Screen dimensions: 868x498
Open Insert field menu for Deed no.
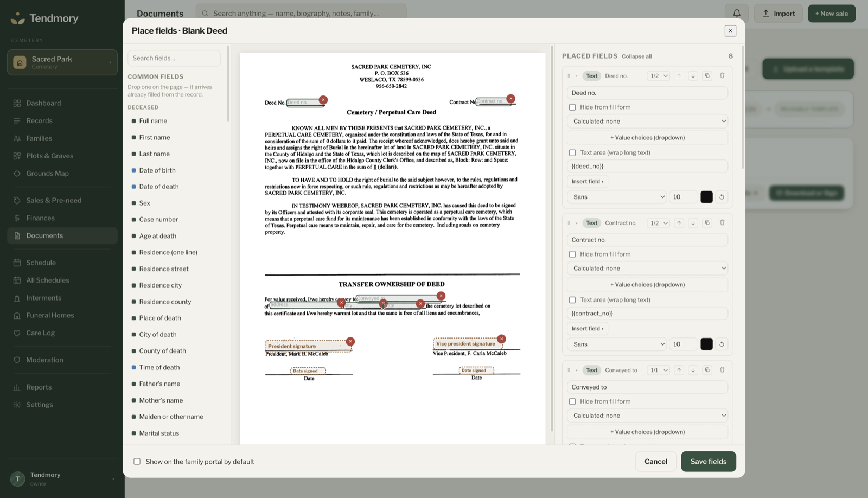[x=588, y=182]
